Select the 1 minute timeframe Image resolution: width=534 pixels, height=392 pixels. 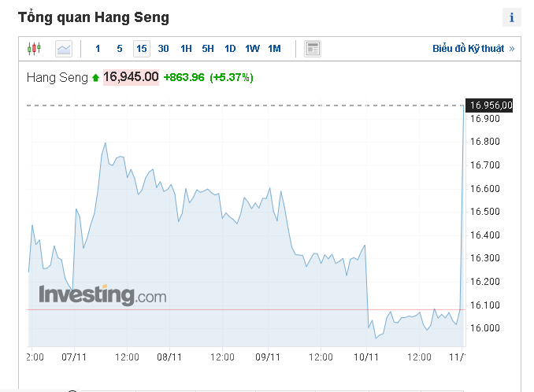pyautogui.click(x=98, y=49)
